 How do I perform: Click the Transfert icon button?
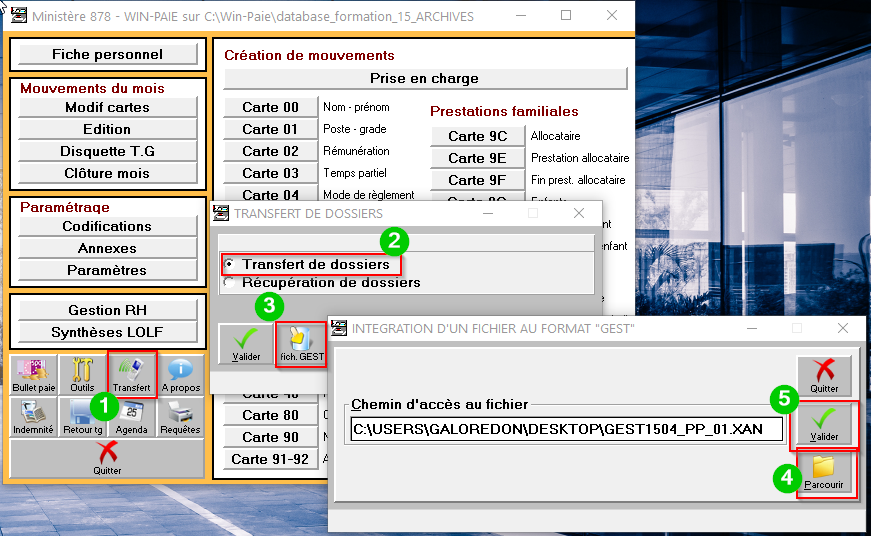pyautogui.click(x=132, y=375)
